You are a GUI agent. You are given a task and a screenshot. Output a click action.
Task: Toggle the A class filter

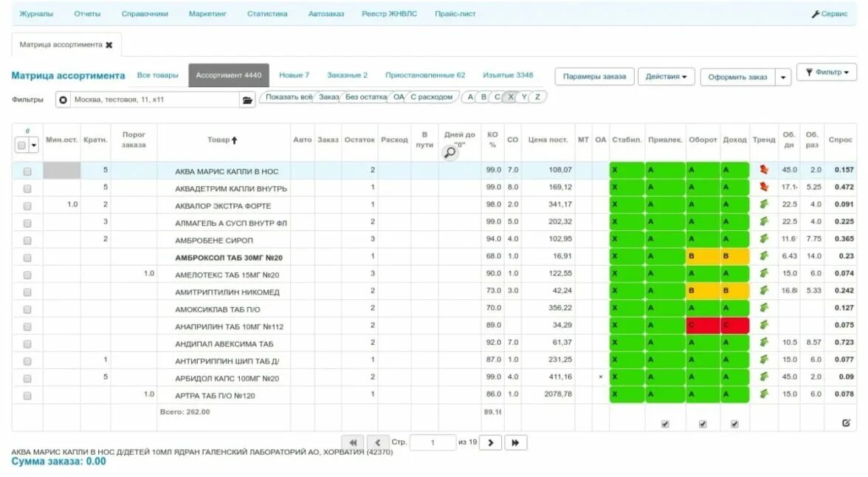click(x=470, y=97)
